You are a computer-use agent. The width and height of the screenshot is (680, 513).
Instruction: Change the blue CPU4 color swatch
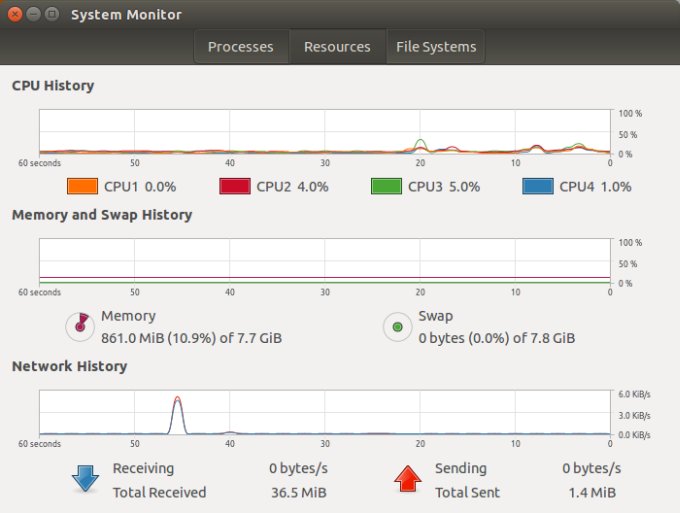538,187
